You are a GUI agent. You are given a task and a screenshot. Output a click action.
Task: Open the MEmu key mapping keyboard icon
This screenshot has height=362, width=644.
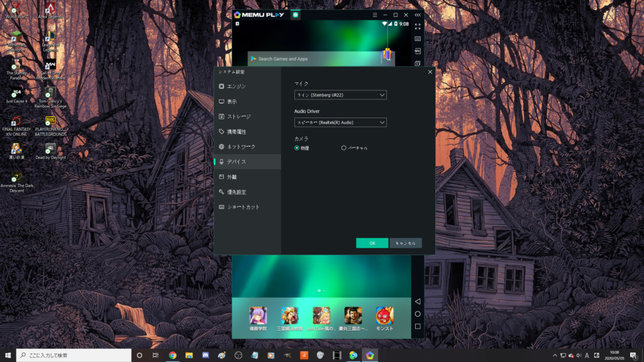click(418, 39)
